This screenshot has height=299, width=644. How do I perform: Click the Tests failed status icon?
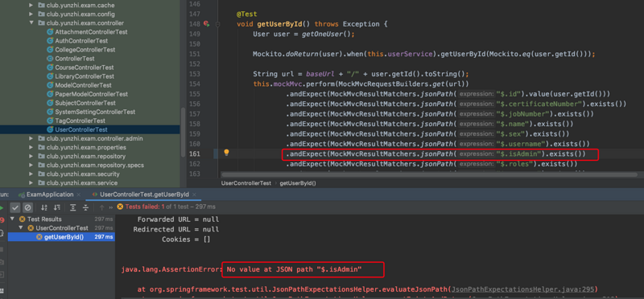click(x=120, y=207)
